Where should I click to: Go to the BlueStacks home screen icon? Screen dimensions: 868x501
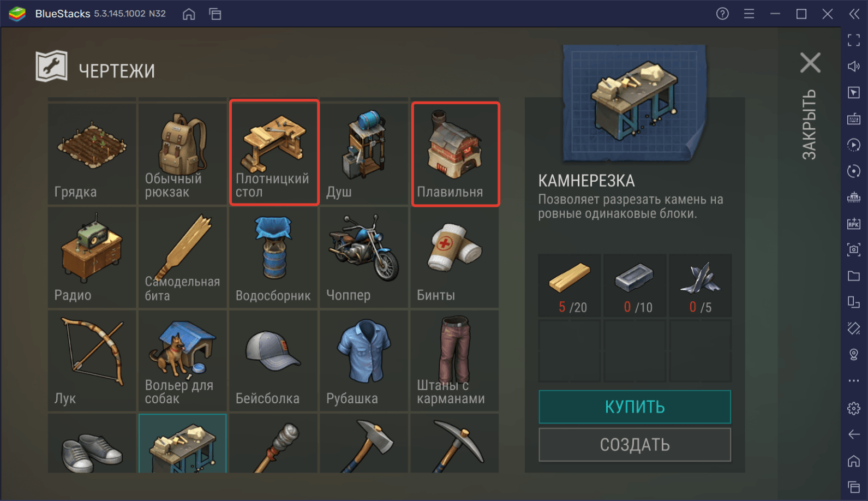pos(189,14)
